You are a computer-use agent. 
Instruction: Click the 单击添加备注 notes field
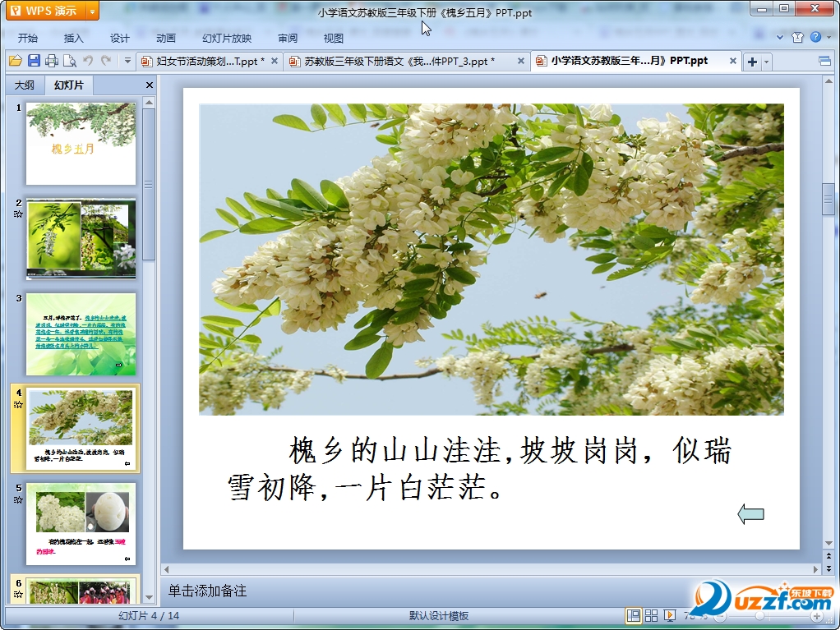point(207,591)
